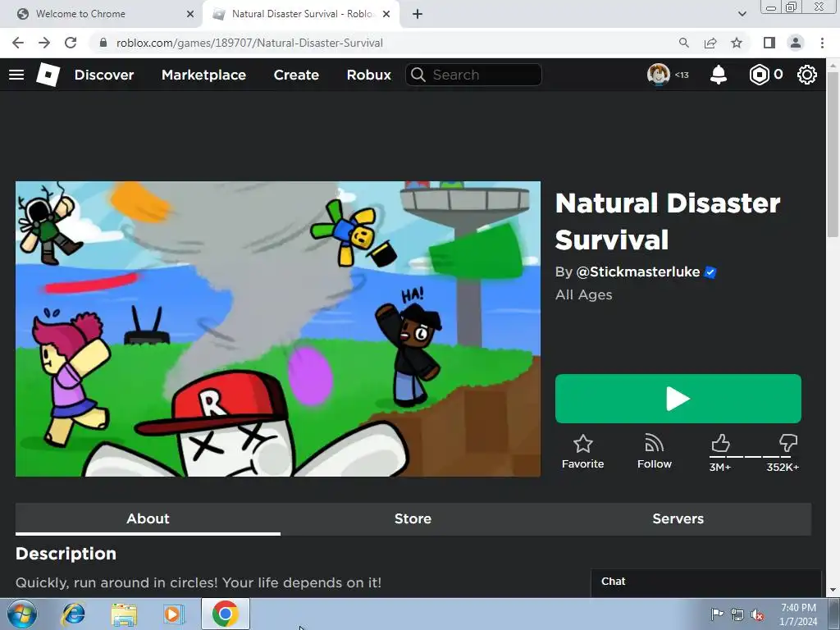Open the Marketplace page
The width and height of the screenshot is (840, 630).
(x=203, y=75)
